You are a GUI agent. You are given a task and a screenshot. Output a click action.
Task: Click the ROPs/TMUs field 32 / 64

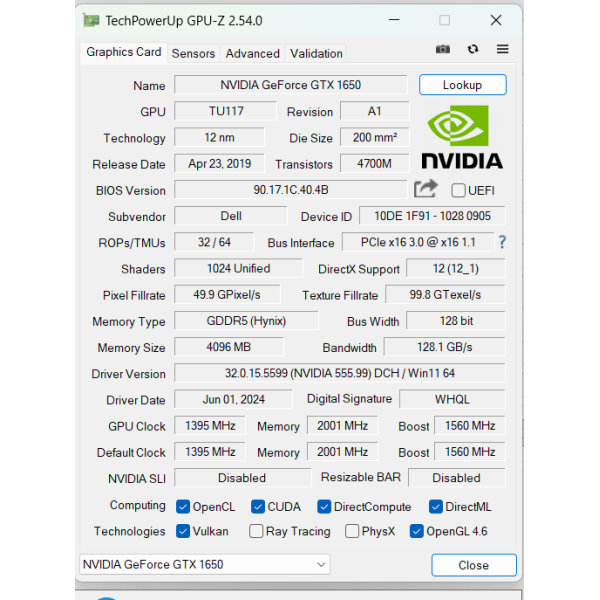pos(214,242)
